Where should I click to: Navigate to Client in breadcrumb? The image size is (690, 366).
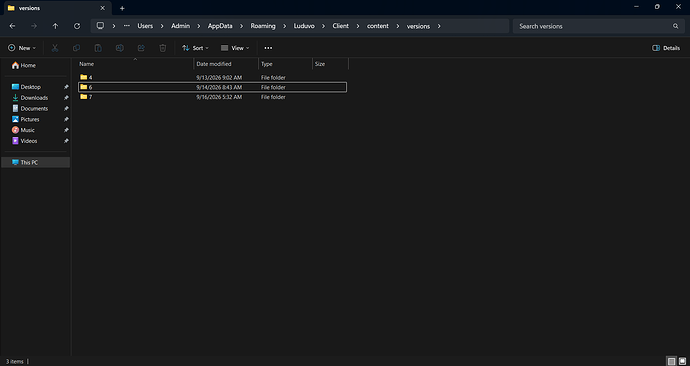tap(341, 26)
